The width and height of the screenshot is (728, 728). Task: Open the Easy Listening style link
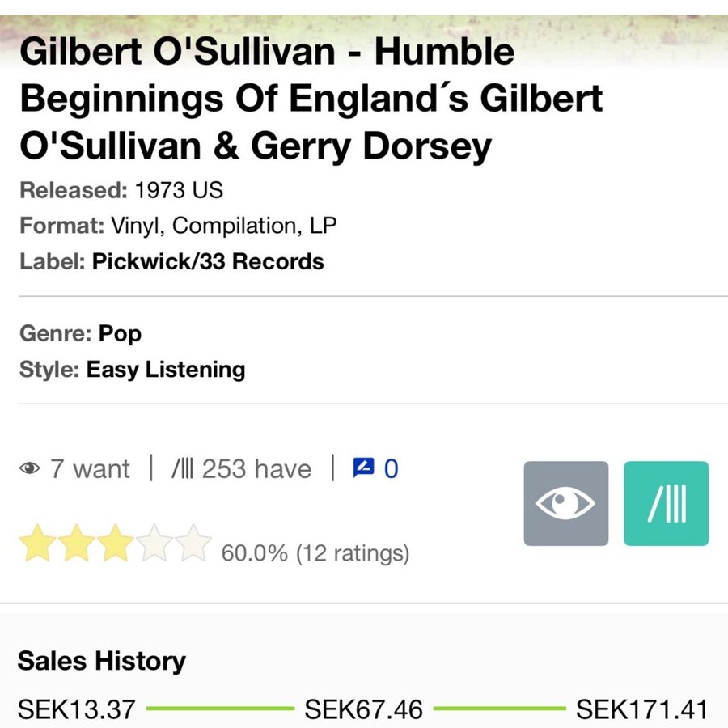(x=166, y=370)
